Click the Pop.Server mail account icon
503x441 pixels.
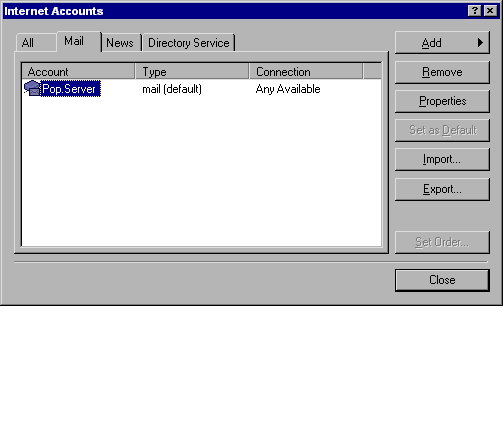click(x=32, y=89)
